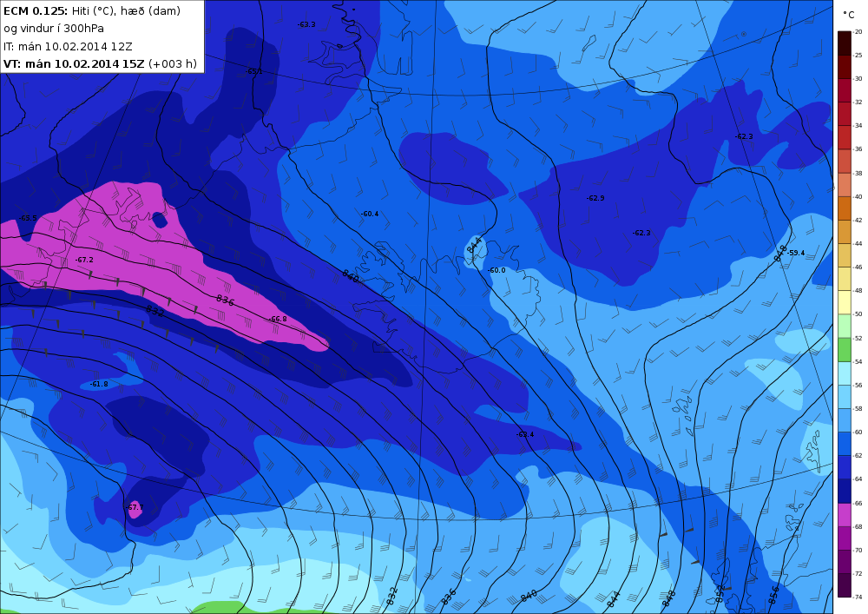Click the dark purple swatch between -72 and -74
Image resolution: width=868 pixels, height=614 pixels.
(x=845, y=585)
